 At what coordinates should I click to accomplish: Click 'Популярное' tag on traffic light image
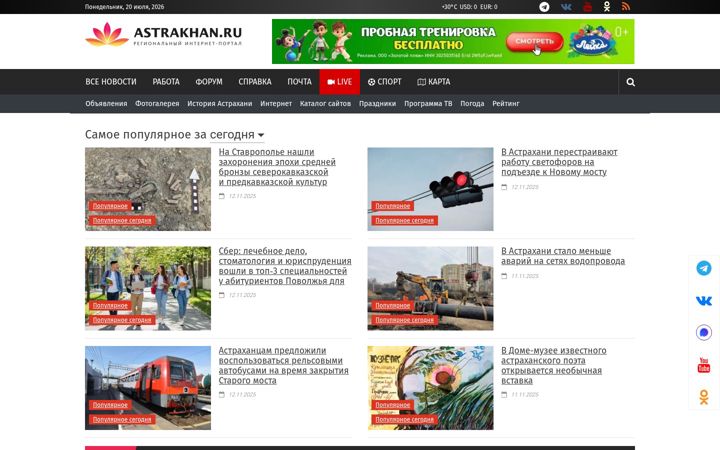tap(393, 206)
